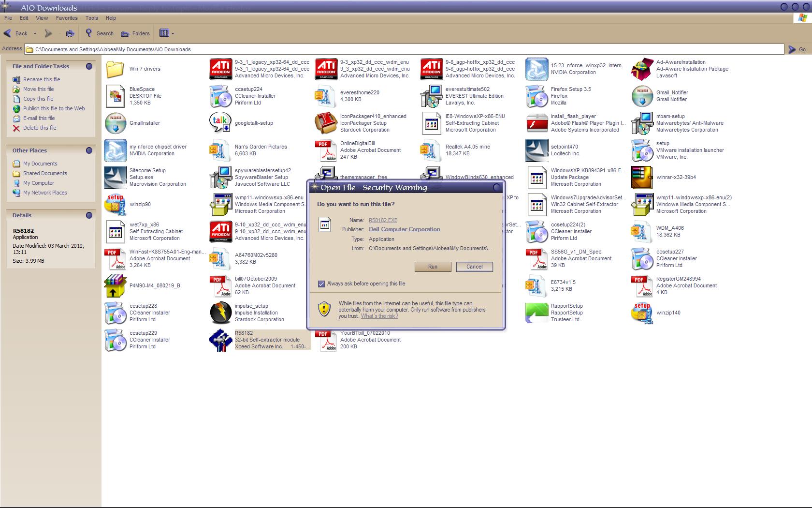Click Cancel in the Security Warning dialog
Viewport: 812px width, 508px height.
point(474,267)
